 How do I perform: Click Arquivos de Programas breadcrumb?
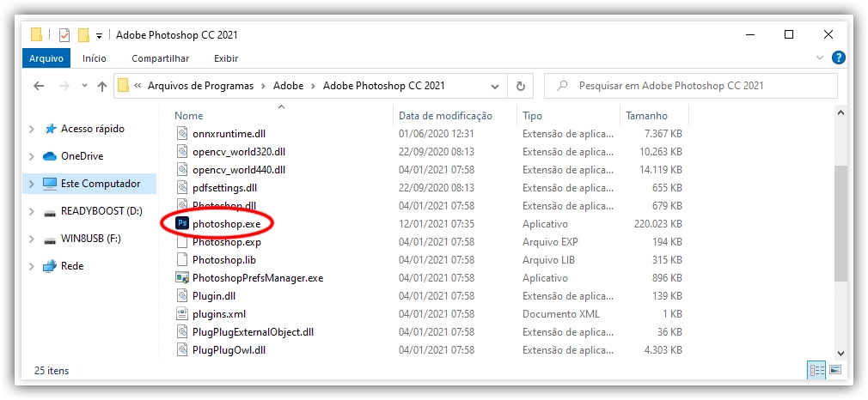pyautogui.click(x=200, y=86)
